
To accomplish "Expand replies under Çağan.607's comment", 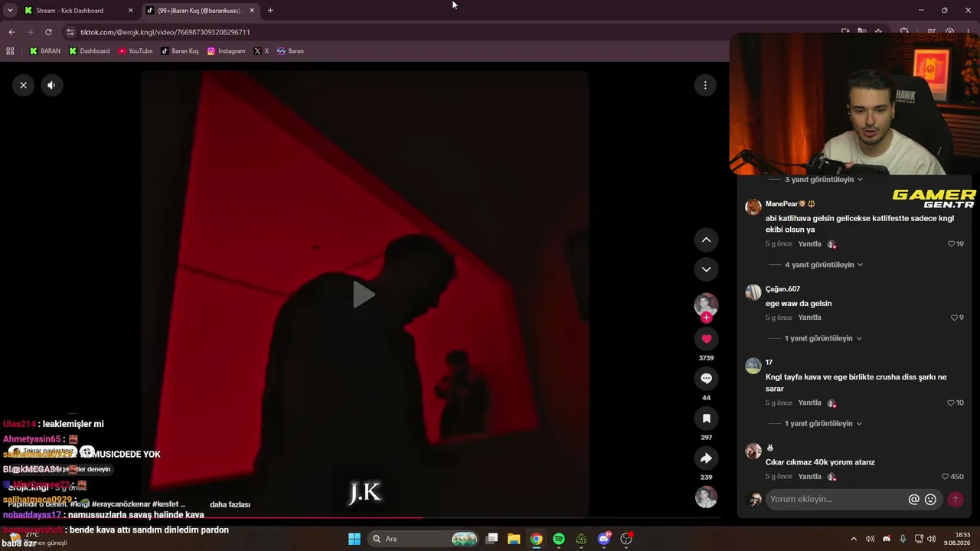I will (819, 338).
